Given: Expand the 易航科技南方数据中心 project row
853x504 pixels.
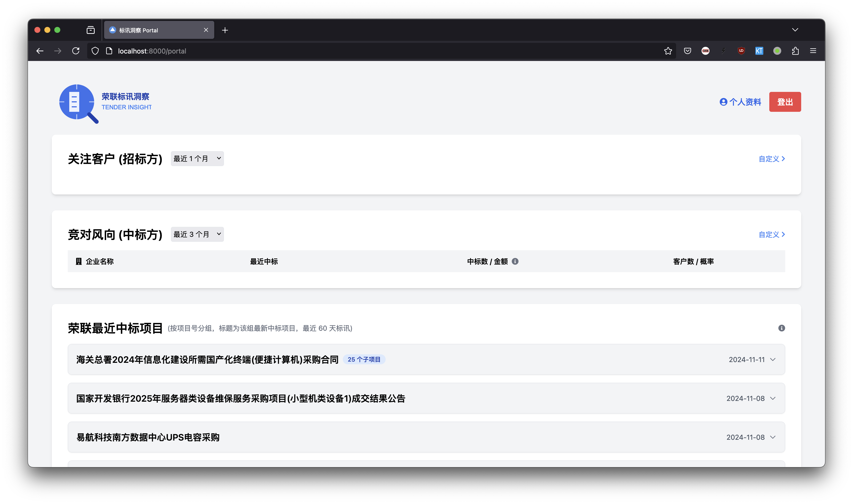Looking at the screenshot, I should pos(773,437).
